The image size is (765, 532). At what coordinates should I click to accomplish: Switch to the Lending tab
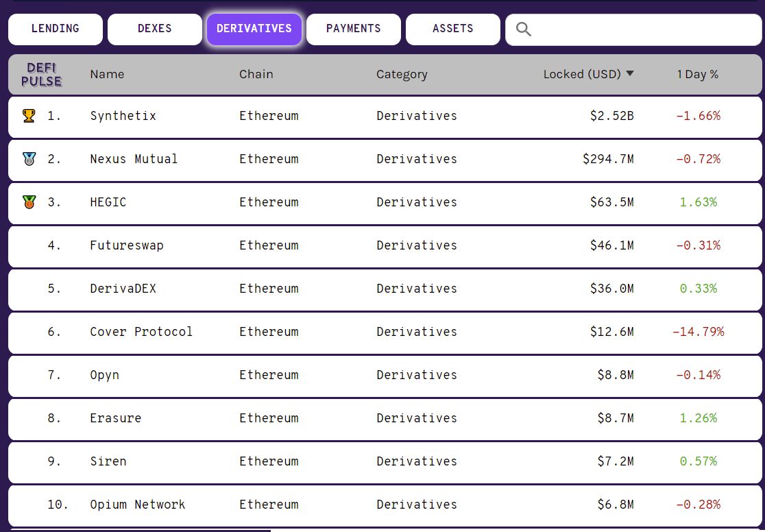click(56, 29)
